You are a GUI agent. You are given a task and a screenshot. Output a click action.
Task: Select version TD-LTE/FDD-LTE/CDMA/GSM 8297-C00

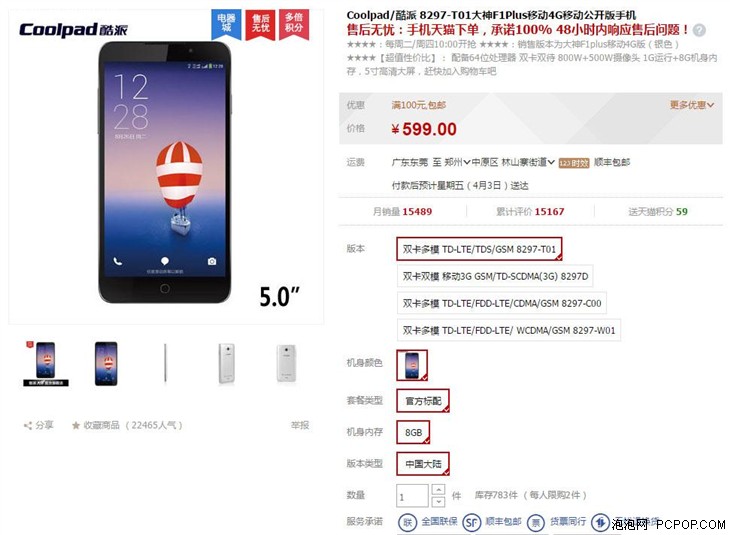pos(501,303)
